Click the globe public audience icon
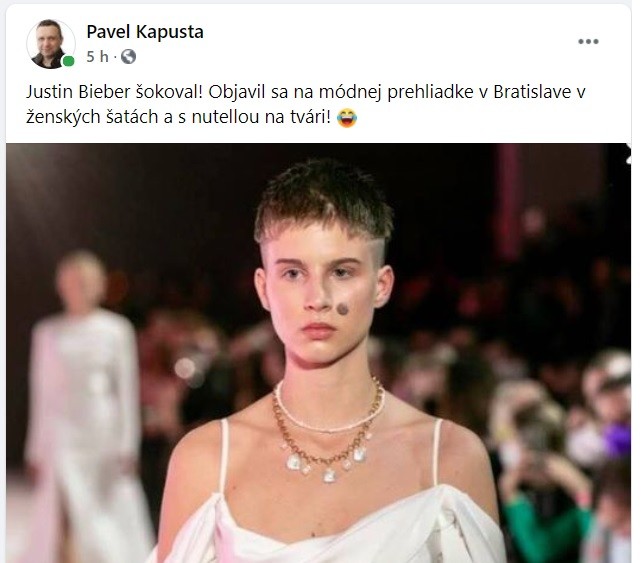Viewport: 642px width, 563px height. [128, 57]
